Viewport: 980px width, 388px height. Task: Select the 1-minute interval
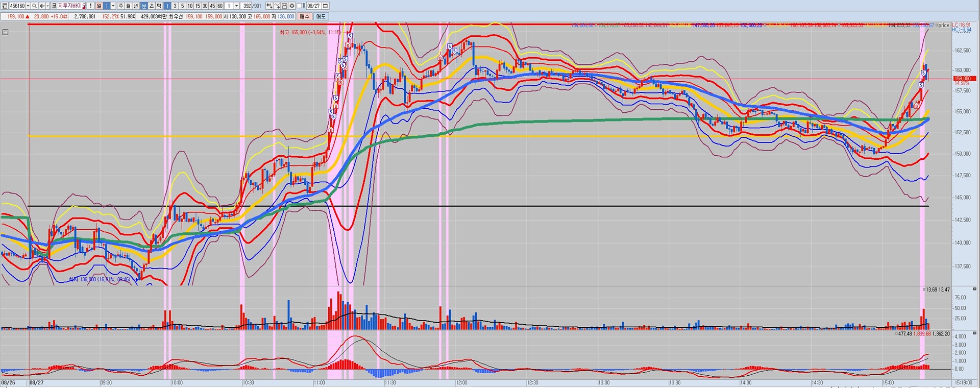click(167, 6)
